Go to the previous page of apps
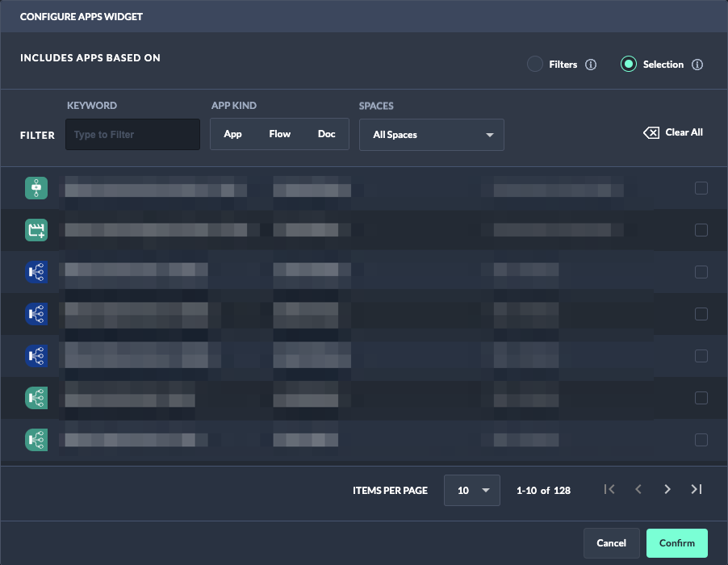Image resolution: width=728 pixels, height=565 pixels. coord(638,489)
